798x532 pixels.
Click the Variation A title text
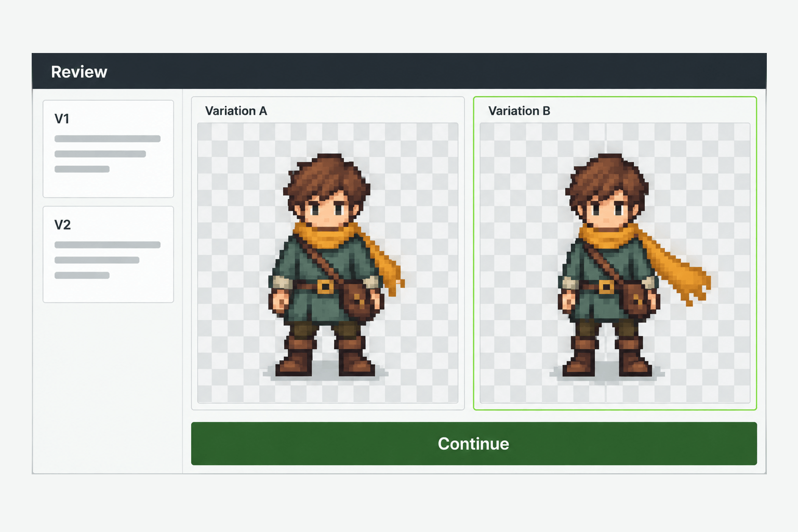tap(236, 111)
